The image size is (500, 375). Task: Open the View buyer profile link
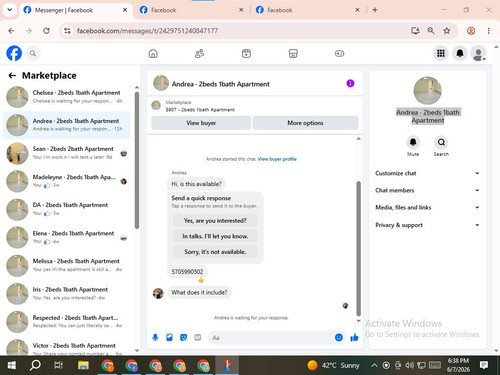coord(277,159)
